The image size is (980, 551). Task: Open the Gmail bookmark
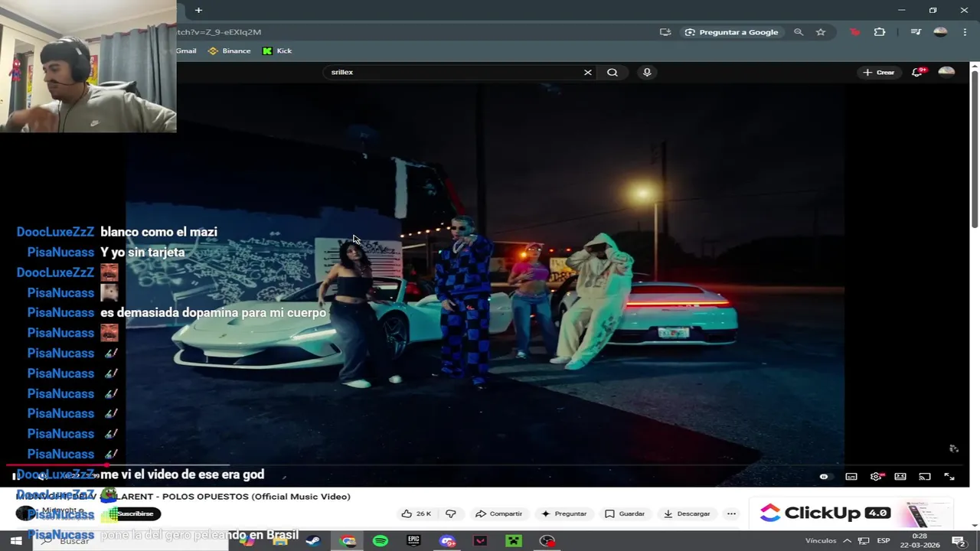[186, 51]
